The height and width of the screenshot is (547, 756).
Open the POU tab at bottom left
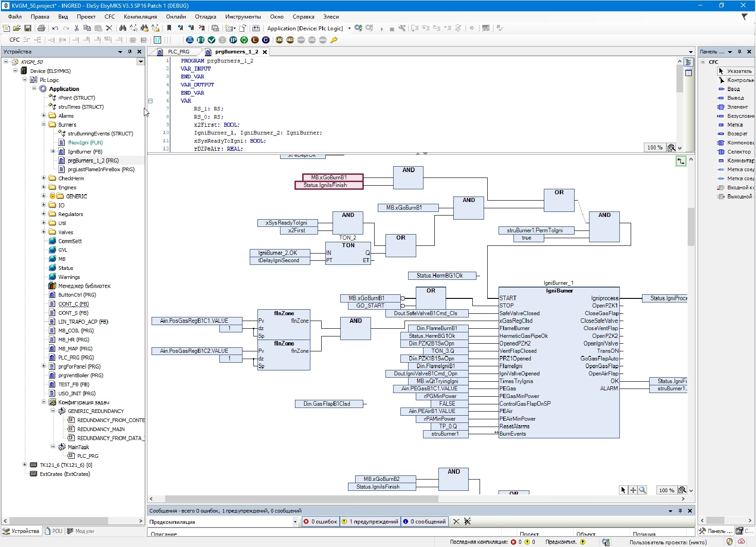(x=53, y=531)
